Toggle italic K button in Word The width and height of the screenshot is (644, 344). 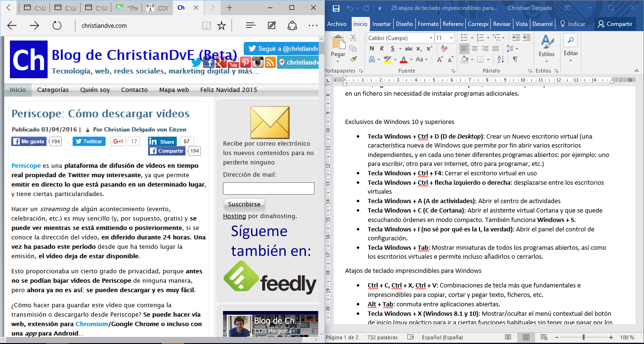[x=381, y=49]
